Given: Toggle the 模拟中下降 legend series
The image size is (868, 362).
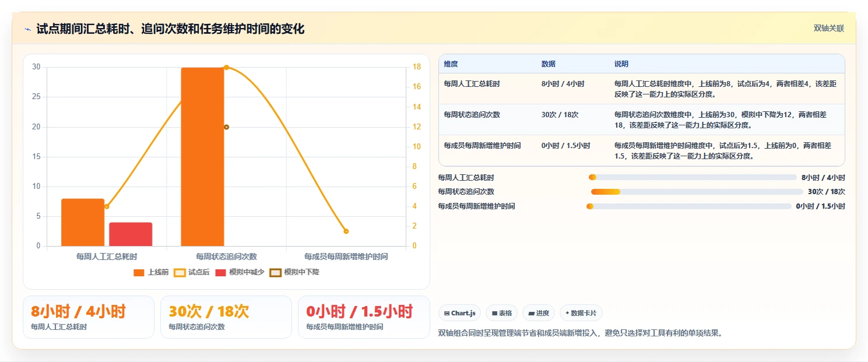Looking at the screenshot, I should click(294, 272).
